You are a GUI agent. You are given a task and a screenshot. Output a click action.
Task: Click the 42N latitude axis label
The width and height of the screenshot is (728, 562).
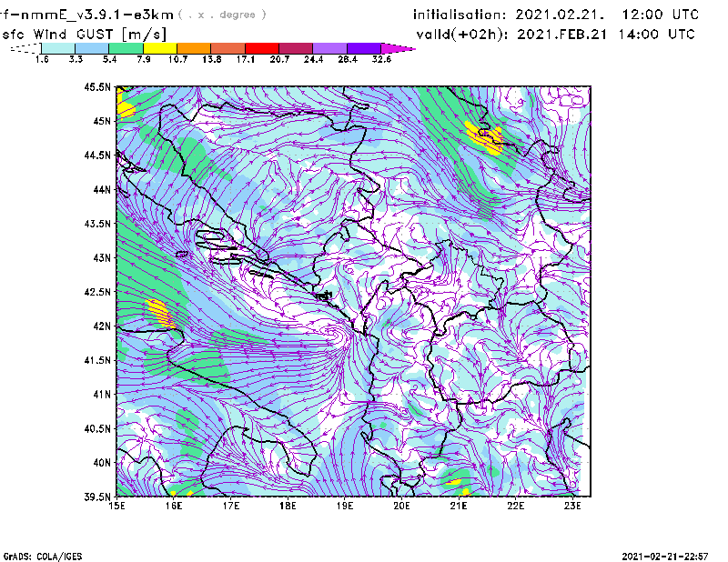click(x=102, y=326)
